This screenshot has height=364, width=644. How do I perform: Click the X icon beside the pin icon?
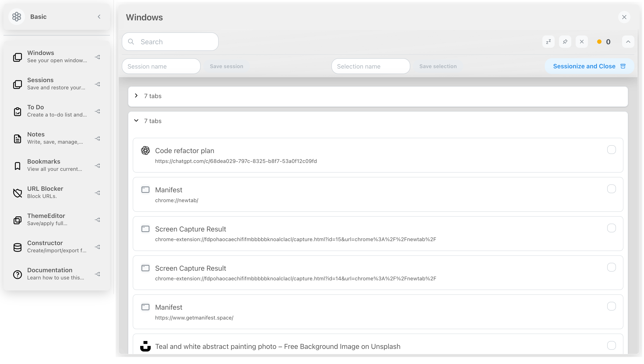[582, 42]
